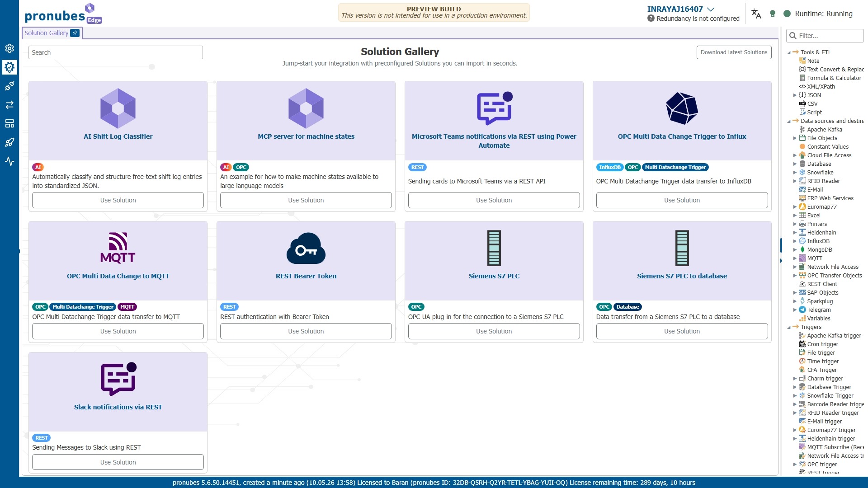Open the activity pulse icon in sidebar
Image resolution: width=868 pixels, height=488 pixels.
tap(9, 161)
